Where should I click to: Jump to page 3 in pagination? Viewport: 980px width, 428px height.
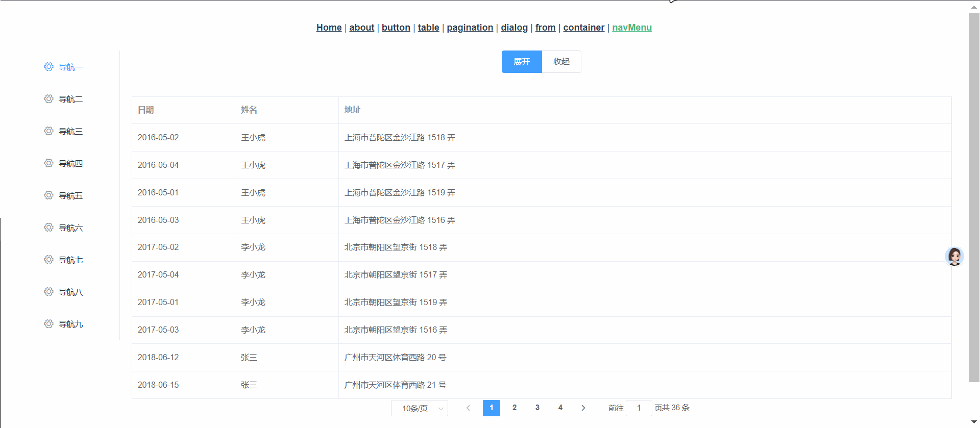(537, 408)
